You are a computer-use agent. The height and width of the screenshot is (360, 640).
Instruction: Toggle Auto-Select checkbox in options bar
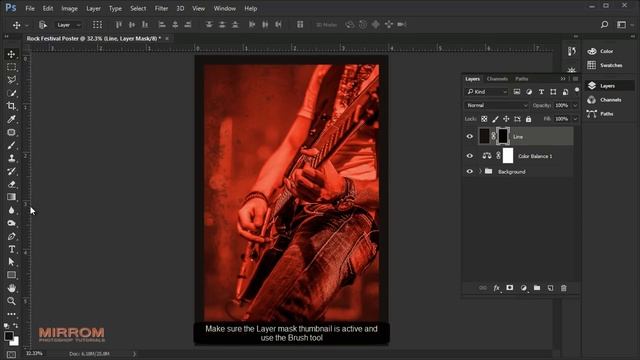(x=42, y=25)
